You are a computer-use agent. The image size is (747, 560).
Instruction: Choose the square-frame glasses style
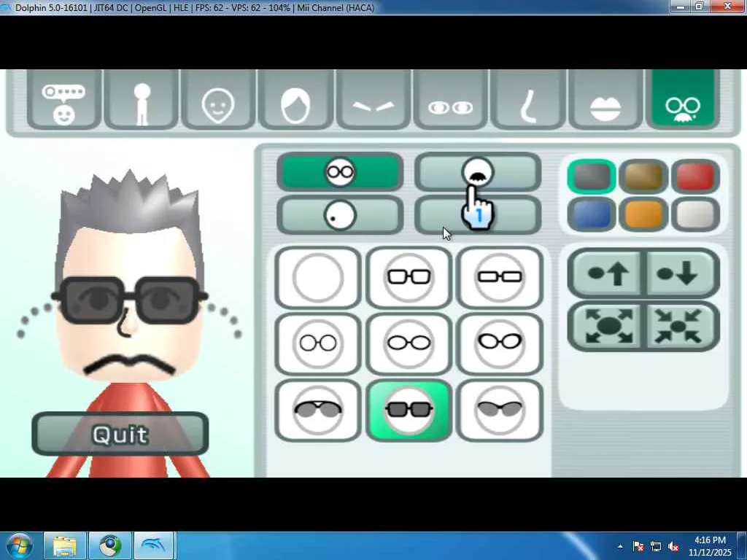pyautogui.click(x=409, y=277)
